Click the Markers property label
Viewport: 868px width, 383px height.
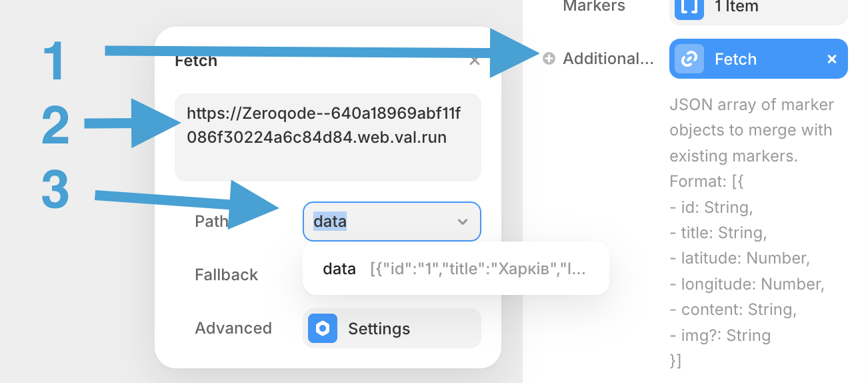594,7
